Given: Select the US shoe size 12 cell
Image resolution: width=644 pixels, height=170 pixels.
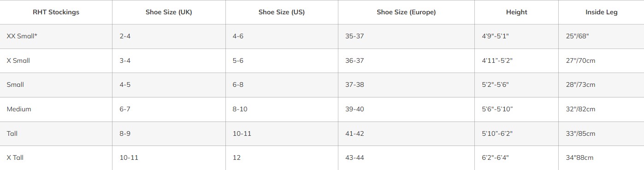Looking at the screenshot, I should 236,158.
